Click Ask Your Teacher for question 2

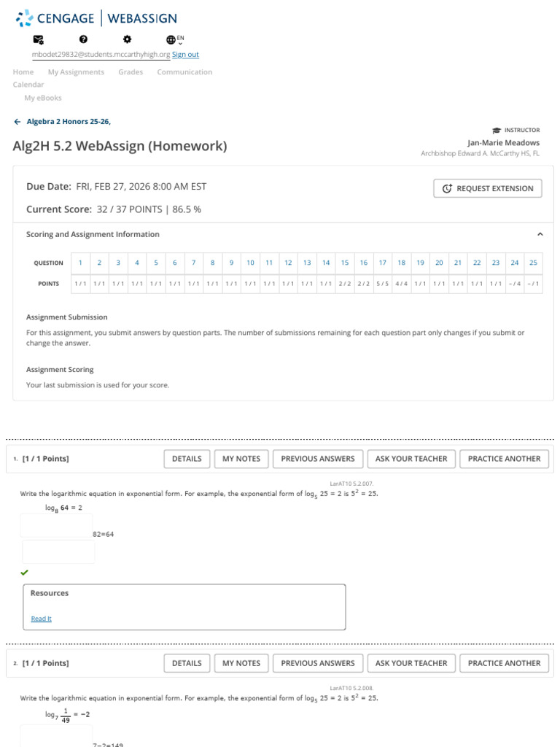(x=411, y=663)
